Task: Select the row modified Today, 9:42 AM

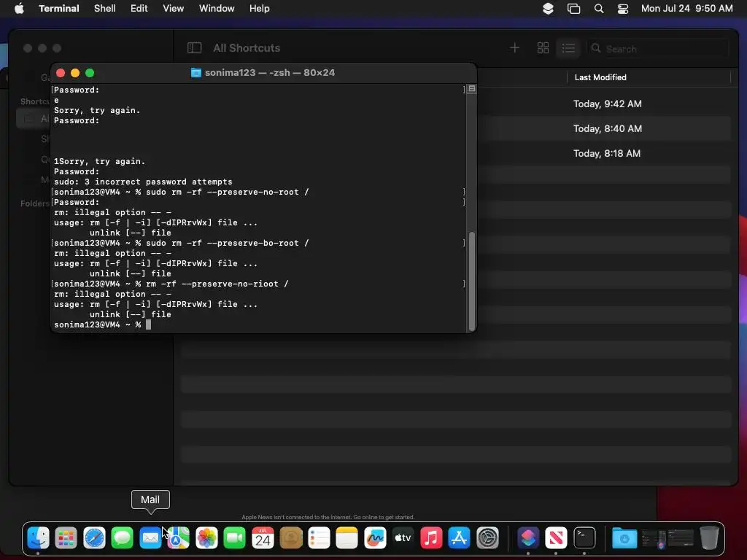Action: click(x=608, y=104)
